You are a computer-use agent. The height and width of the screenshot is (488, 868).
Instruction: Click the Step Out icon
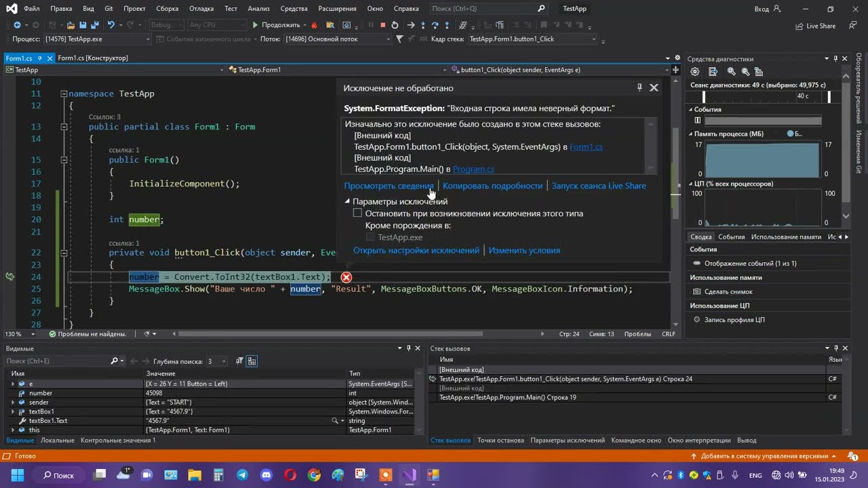[447, 25]
